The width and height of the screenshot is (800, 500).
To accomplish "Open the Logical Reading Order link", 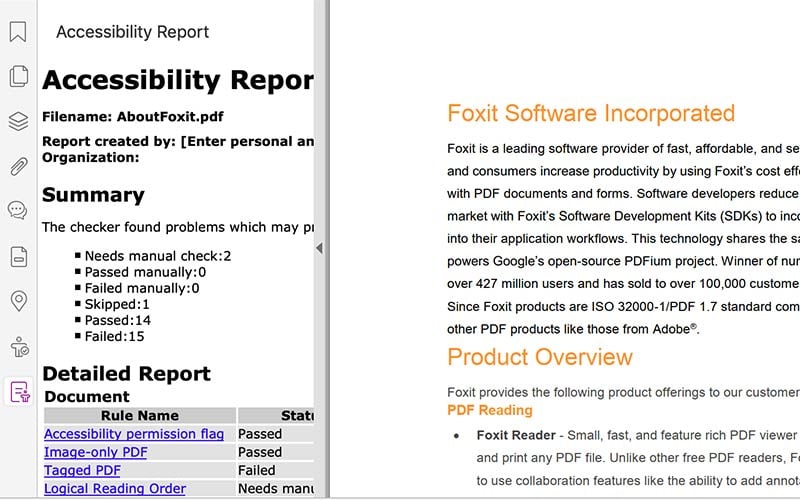I will coord(115,488).
